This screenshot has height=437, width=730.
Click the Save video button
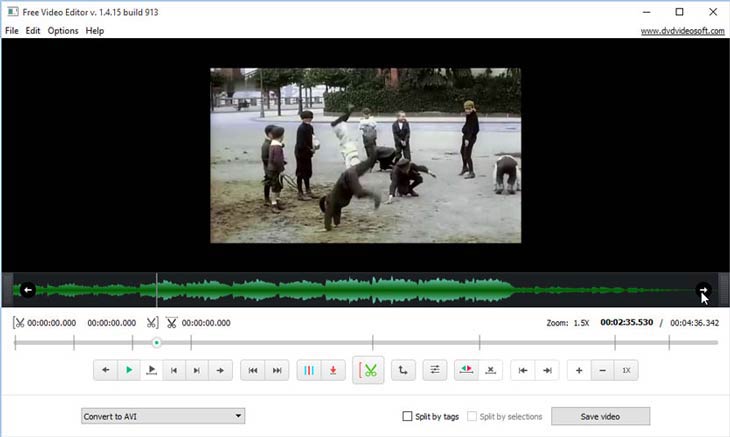coord(601,416)
